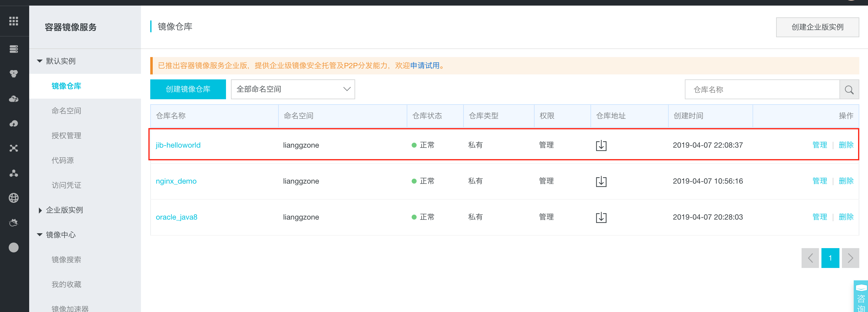
Task: Open 授权管理 in the sidebar
Action: tap(66, 136)
